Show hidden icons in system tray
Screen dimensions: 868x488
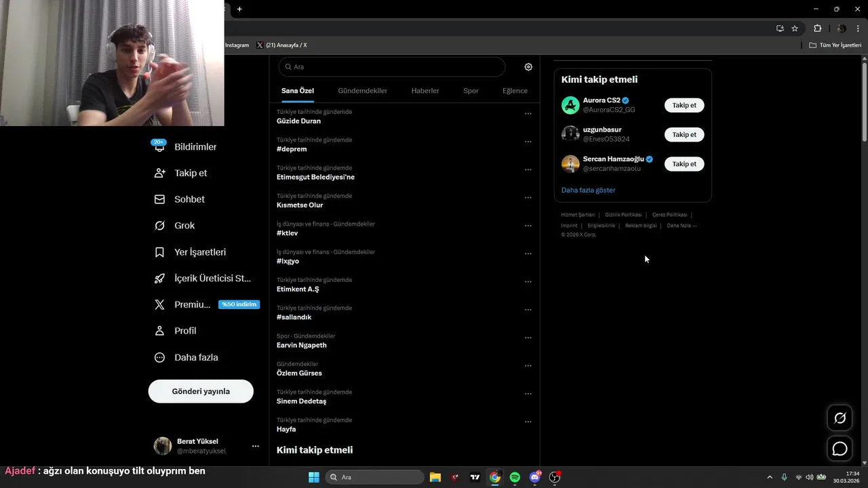769,477
